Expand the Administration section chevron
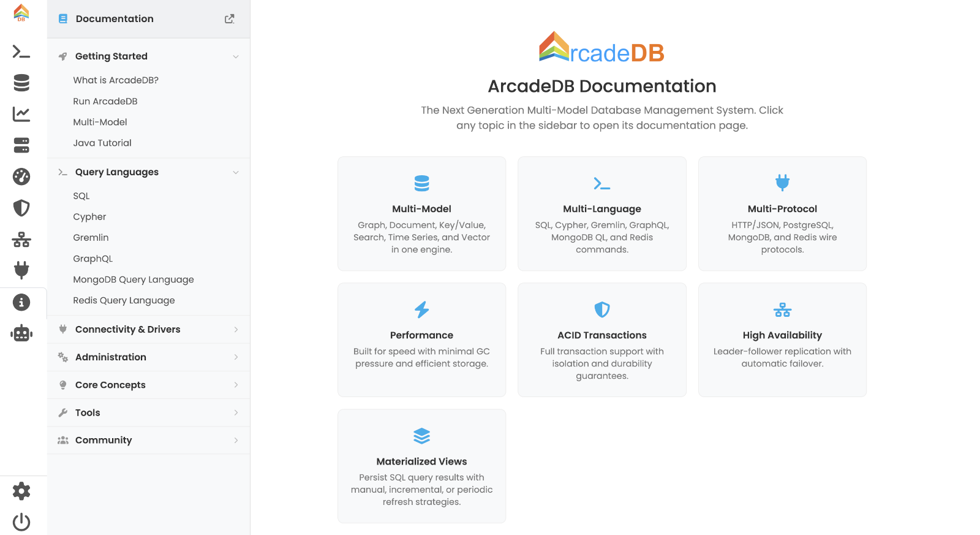Image resolution: width=980 pixels, height=535 pixels. [x=236, y=357]
